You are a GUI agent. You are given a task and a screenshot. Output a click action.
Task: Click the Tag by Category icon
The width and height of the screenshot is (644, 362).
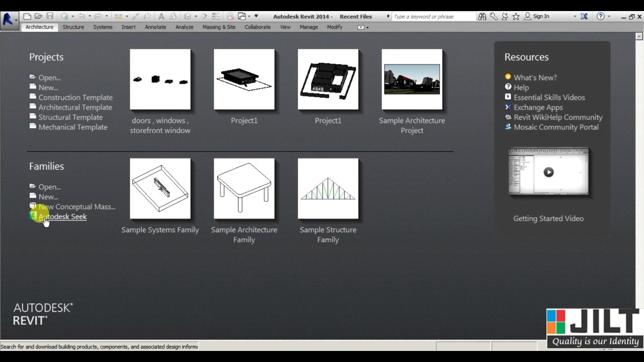[147, 16]
